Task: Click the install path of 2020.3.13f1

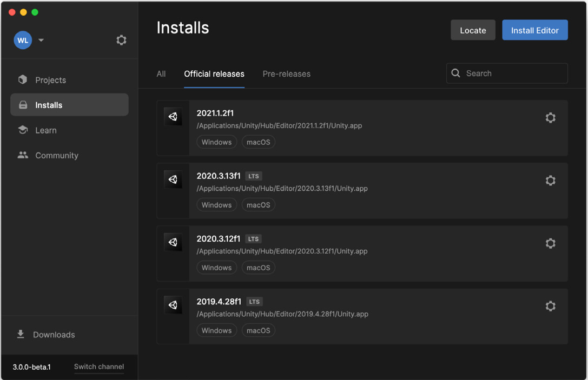Action: coord(282,189)
